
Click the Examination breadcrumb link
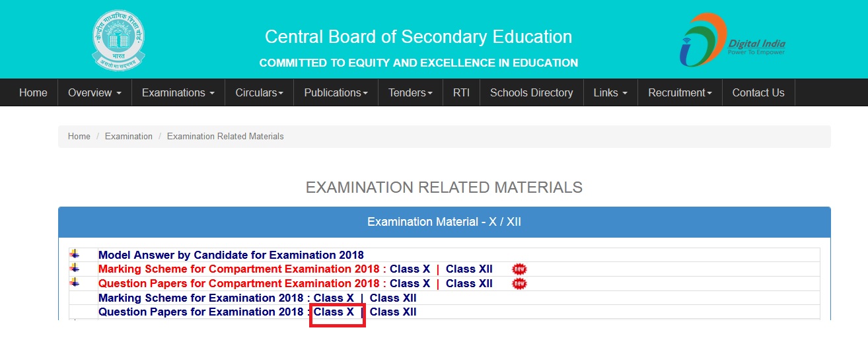point(129,136)
